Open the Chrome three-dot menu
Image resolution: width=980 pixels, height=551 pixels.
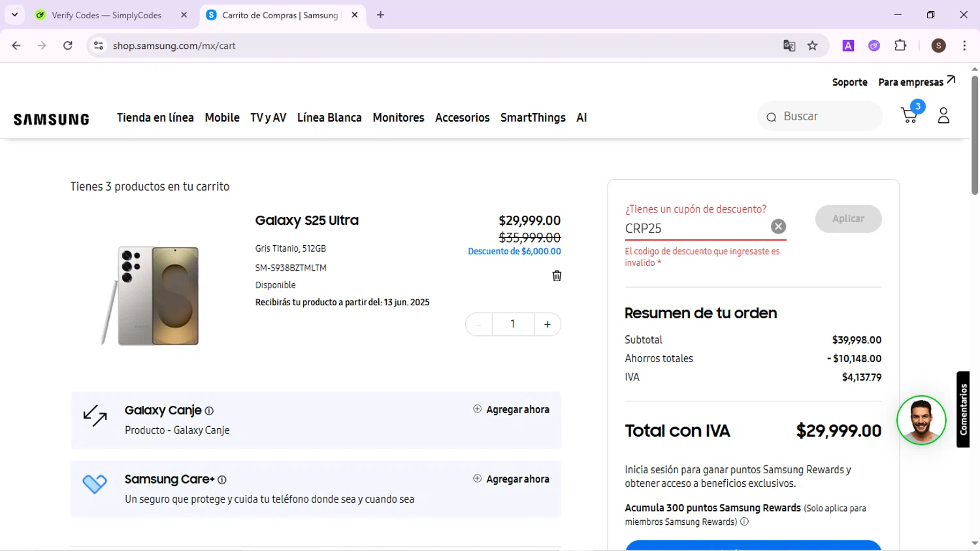tap(964, 46)
